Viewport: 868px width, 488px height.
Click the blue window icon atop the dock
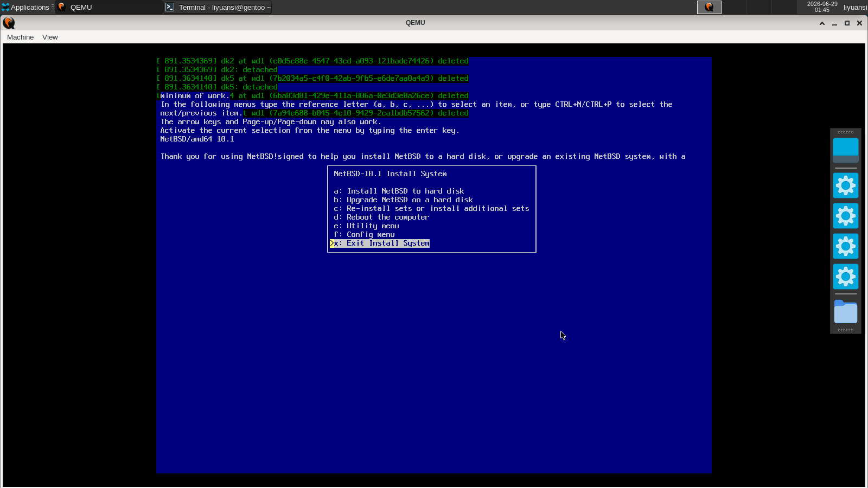(x=846, y=150)
